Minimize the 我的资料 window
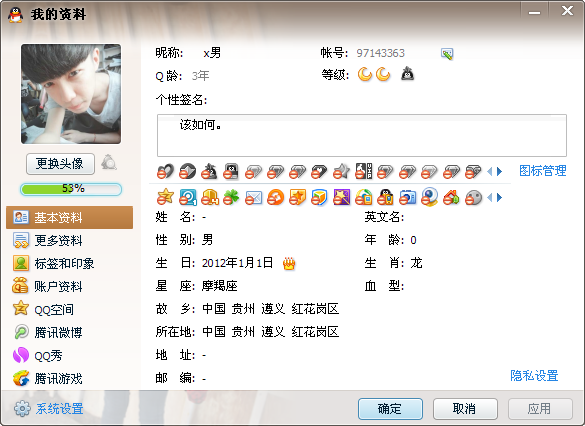The height and width of the screenshot is (426, 585). point(534,12)
